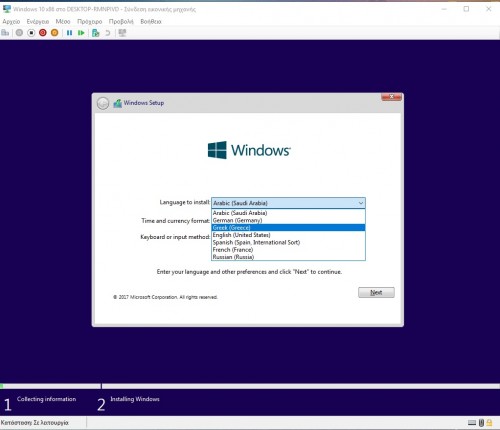Image resolution: width=500 pixels, height=430 pixels.
Task: Click the back arrow in Windows Setup
Action: coord(103,103)
